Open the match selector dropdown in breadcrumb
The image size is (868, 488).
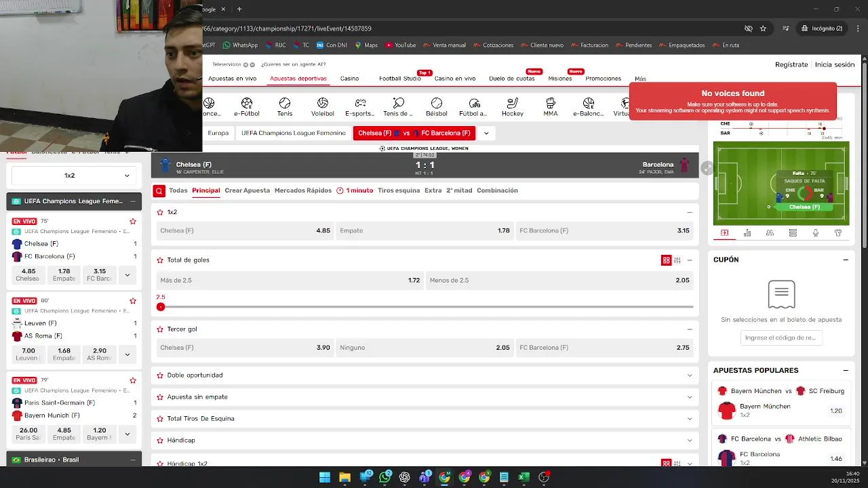486,134
